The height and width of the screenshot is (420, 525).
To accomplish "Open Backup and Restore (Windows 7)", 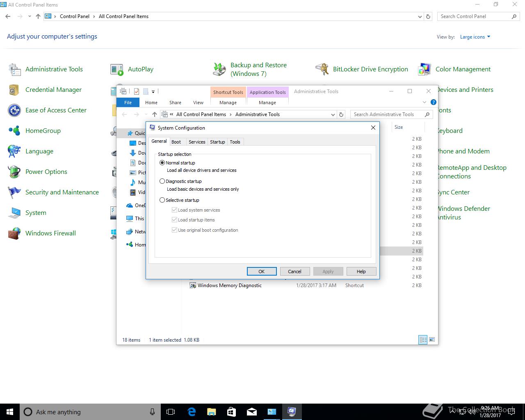I will coord(250,69).
